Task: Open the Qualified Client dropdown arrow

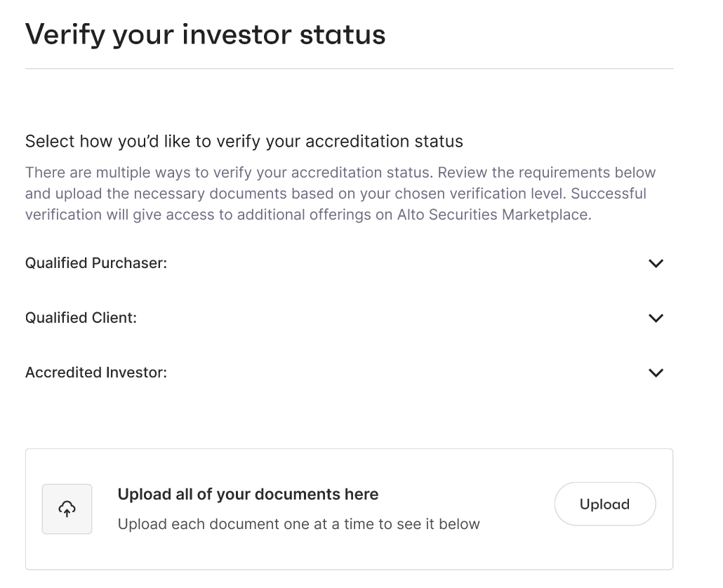Action: click(656, 319)
